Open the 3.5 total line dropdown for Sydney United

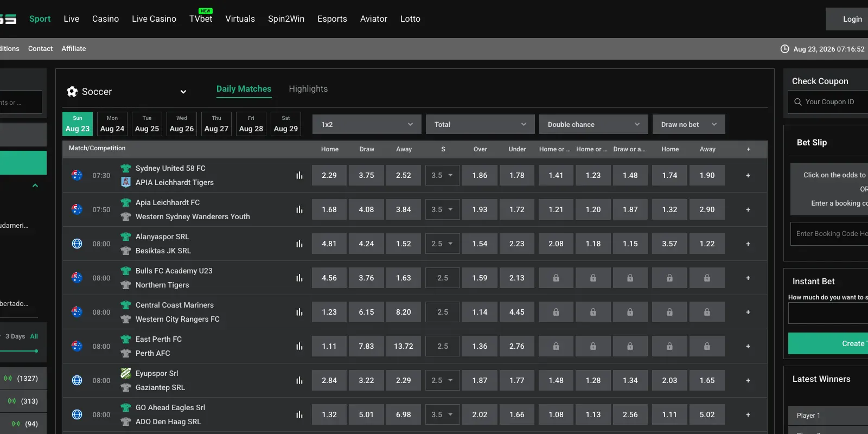(443, 175)
